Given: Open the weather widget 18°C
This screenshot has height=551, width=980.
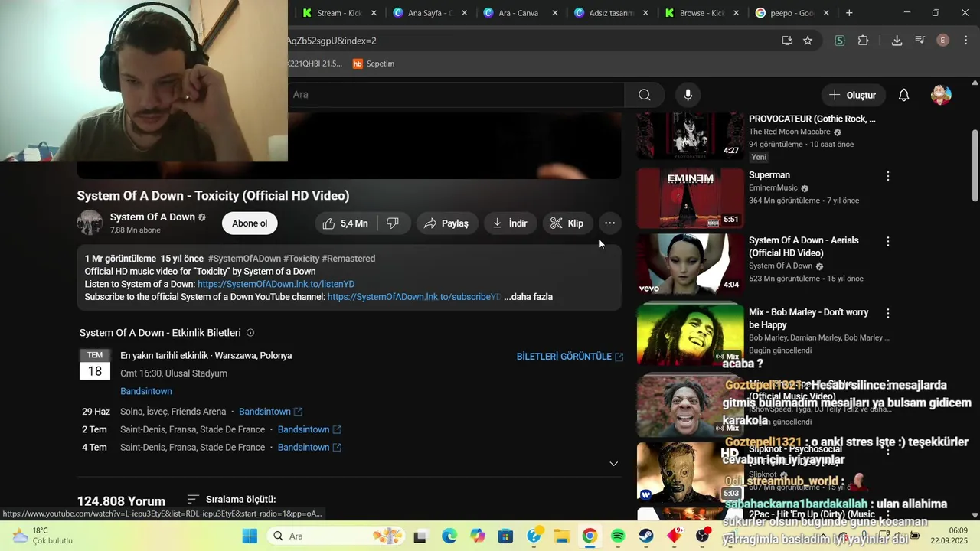Looking at the screenshot, I should click(42, 536).
